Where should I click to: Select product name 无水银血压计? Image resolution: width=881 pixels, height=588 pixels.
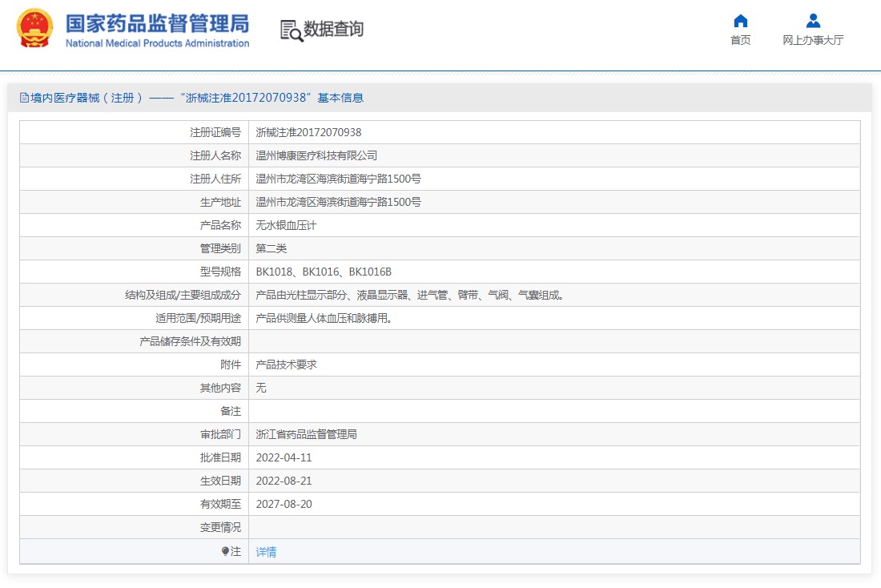click(286, 225)
